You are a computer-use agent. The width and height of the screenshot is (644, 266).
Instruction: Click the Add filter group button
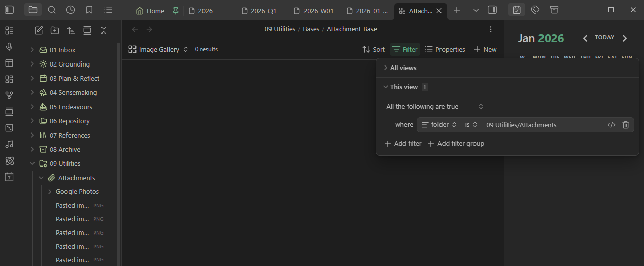coord(456,144)
